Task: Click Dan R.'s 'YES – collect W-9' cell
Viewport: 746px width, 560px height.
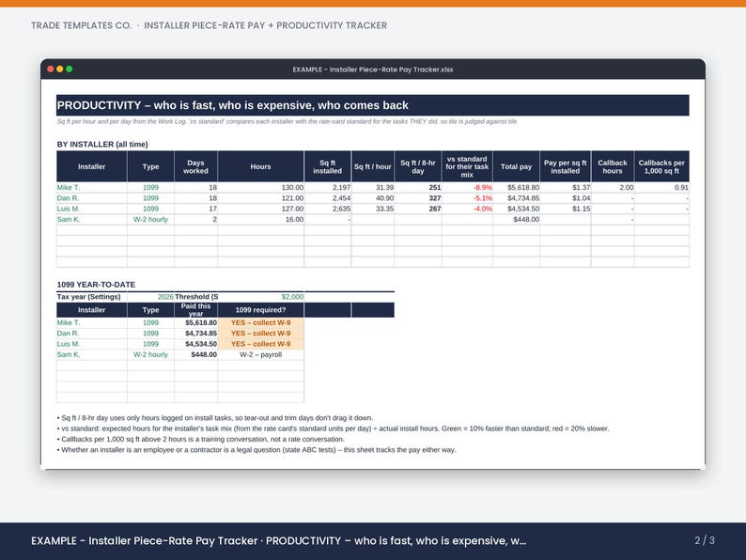Action: pyautogui.click(x=260, y=333)
